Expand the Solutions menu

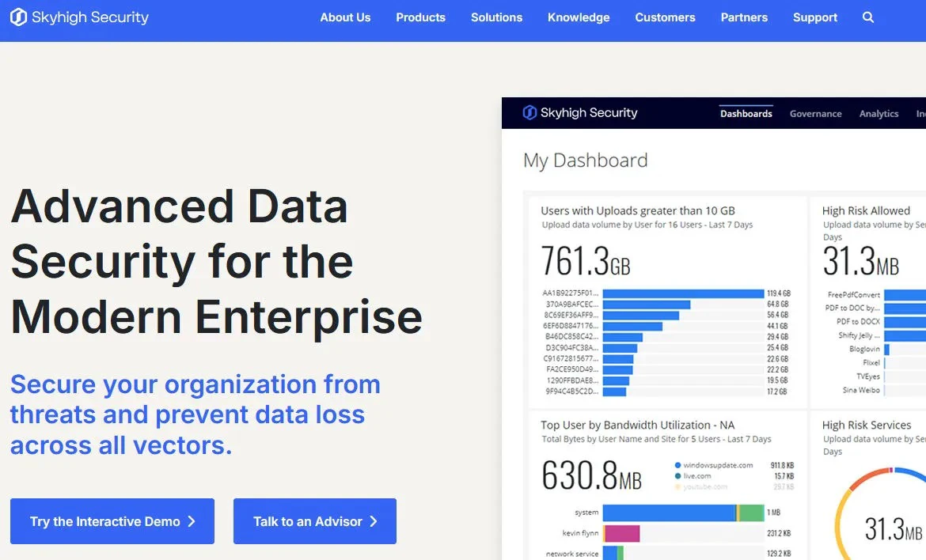point(496,17)
